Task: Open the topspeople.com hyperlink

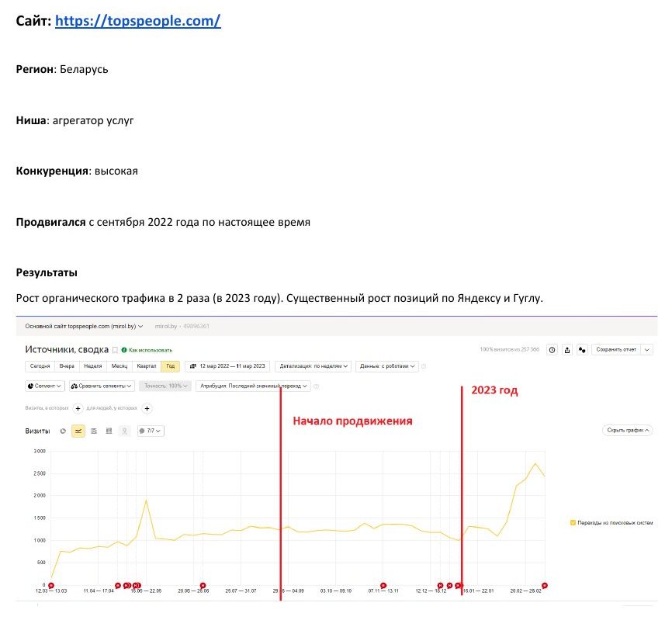Action: [137, 21]
